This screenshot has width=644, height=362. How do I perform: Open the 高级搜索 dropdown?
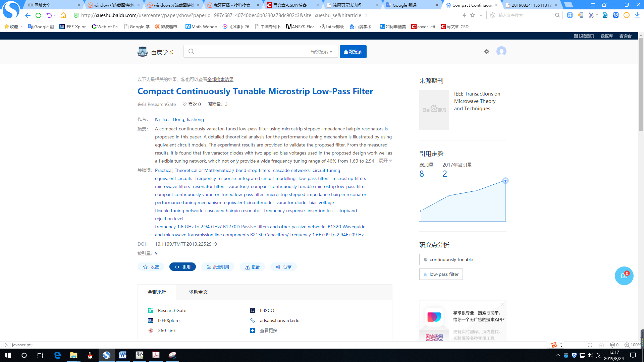[x=321, y=52]
